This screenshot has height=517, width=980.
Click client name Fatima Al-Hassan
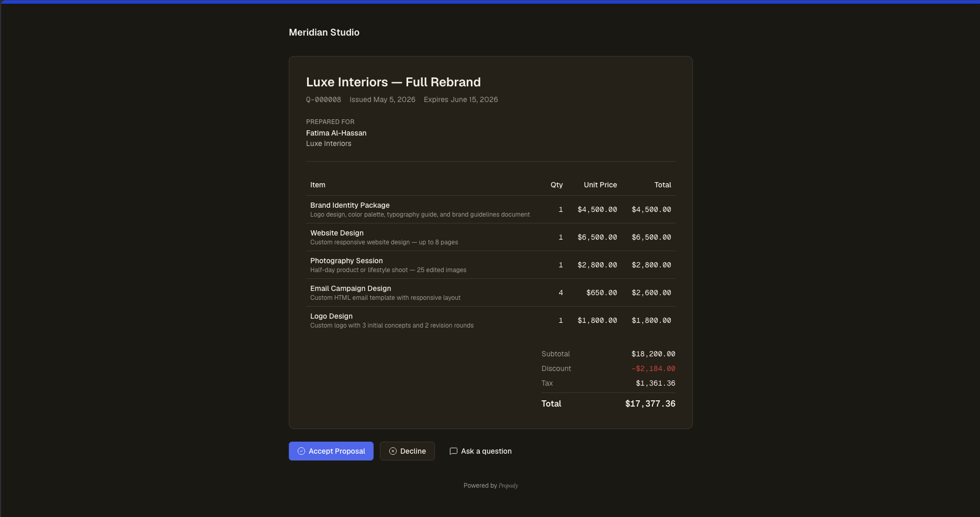point(336,133)
